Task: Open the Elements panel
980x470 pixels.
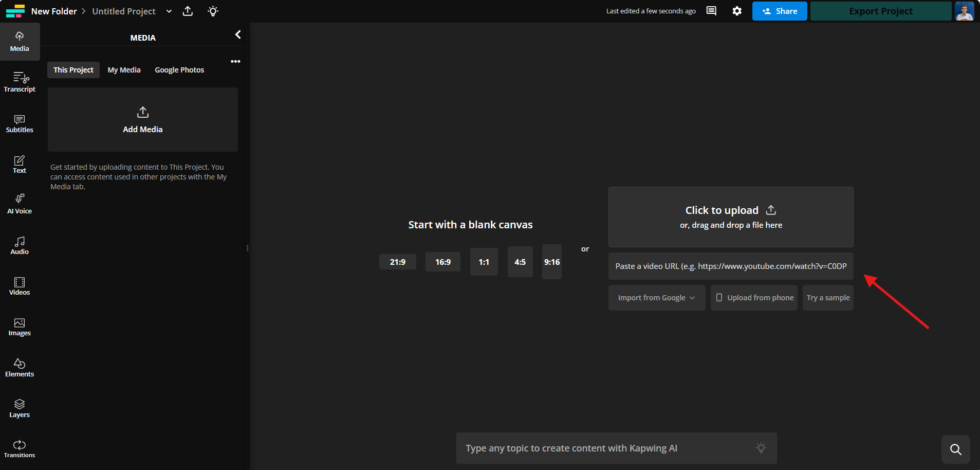Action: click(20, 367)
